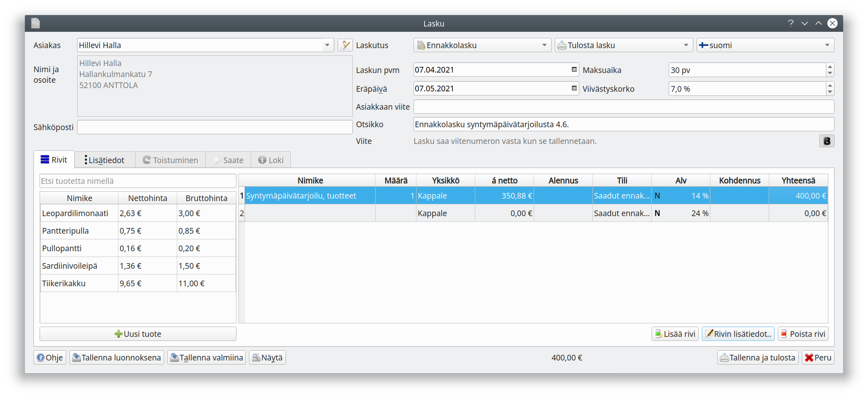
Task: Switch to the Rivit tab
Action: 54,160
